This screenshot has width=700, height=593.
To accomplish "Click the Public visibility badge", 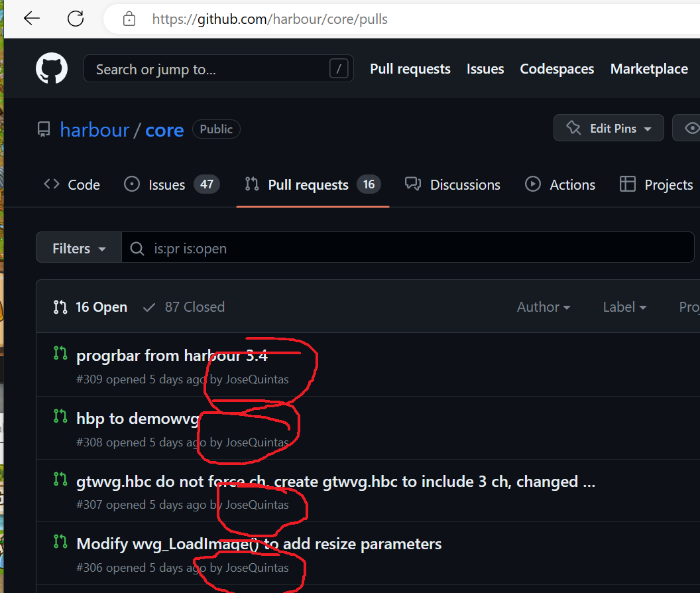I will pyautogui.click(x=216, y=129).
